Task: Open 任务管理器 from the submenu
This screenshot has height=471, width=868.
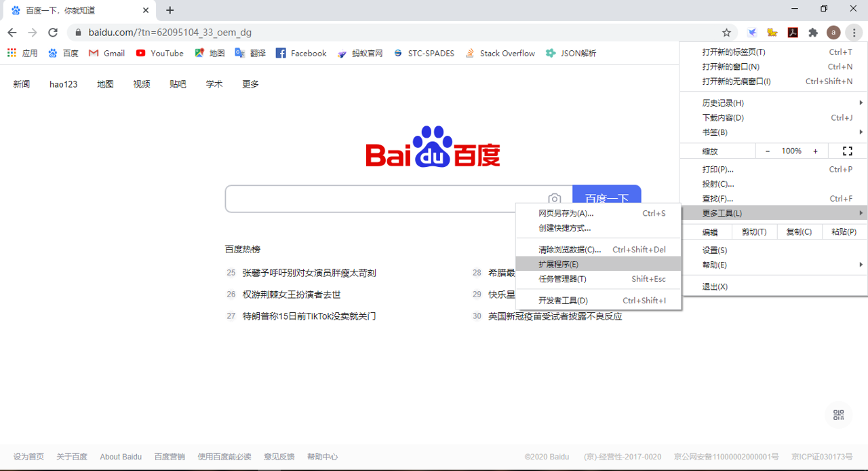Action: click(x=599, y=279)
